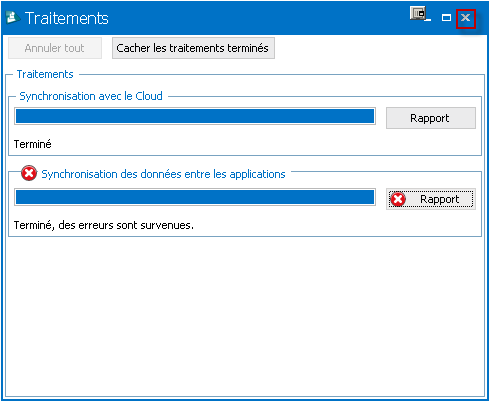Viewport: 490px width, 402px height.
Task: Open the Rapport for the failed data synchronisation
Action: pos(431,199)
